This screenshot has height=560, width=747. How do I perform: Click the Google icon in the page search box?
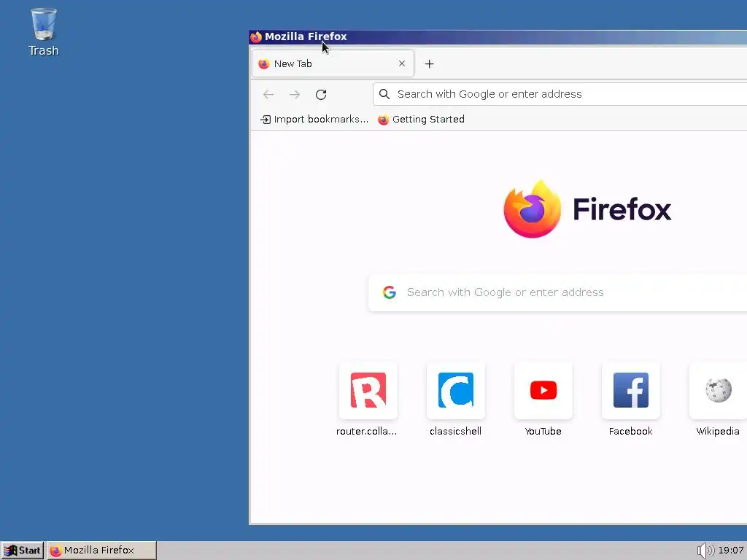[x=390, y=292]
